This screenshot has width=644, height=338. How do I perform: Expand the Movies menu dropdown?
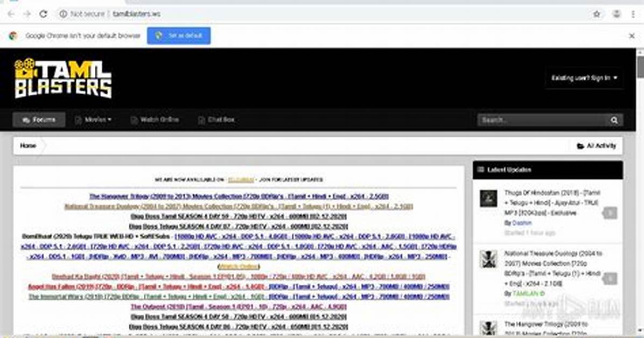coord(93,119)
